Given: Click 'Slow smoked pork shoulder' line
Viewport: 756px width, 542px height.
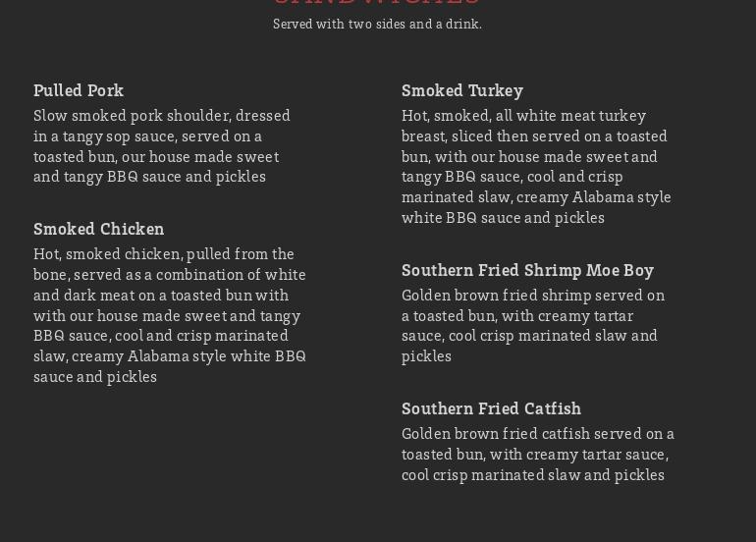Looking at the screenshot, I should pyautogui.click(x=162, y=116).
